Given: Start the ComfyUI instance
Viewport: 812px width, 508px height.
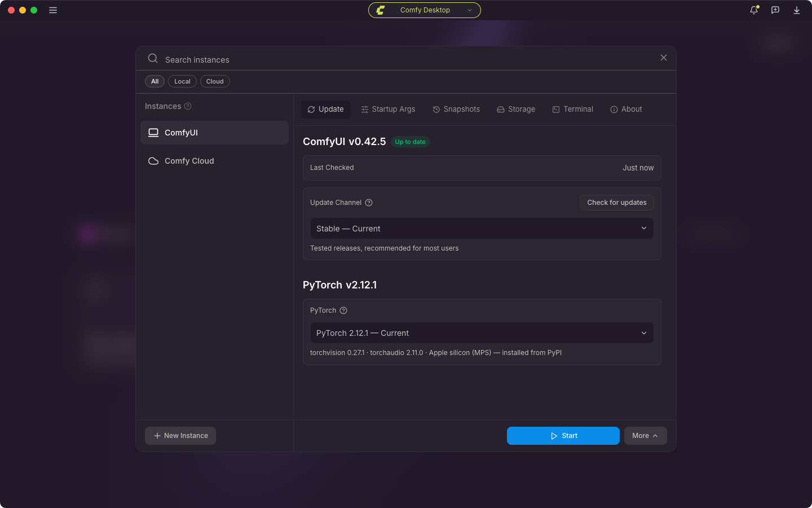Looking at the screenshot, I should (x=563, y=436).
